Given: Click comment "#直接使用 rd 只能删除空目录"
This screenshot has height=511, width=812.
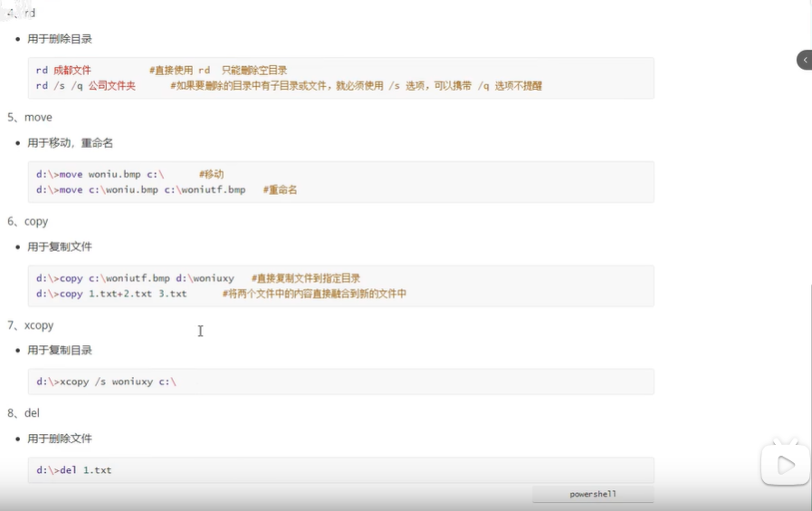Looking at the screenshot, I should click(218, 70).
